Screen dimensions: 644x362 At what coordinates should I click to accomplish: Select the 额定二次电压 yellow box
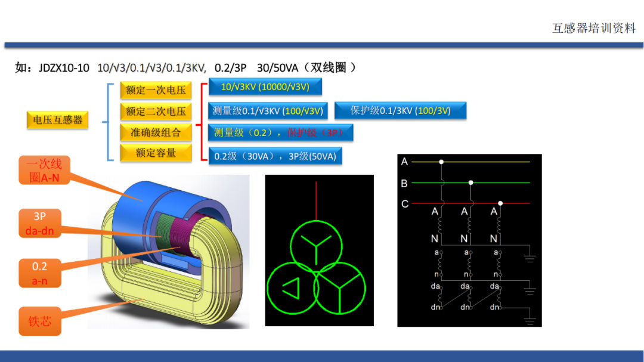(x=156, y=112)
